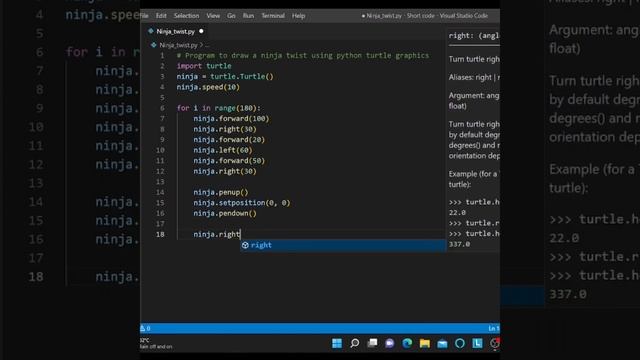Viewport: 640px width, 360px height.
Task: Click the 'ninja.penup()' line
Action: click(221, 192)
